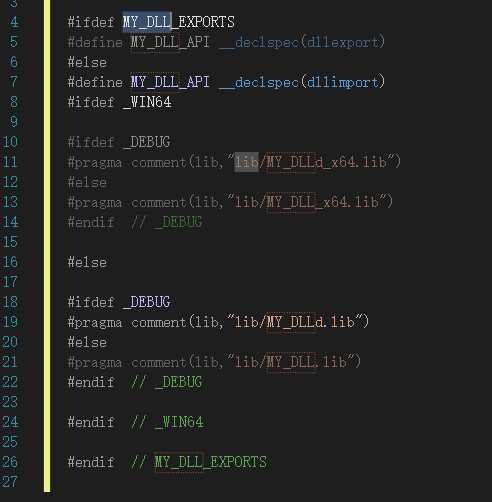Click line number 23 in the gutter
Image resolution: width=492 pixels, height=502 pixels.
coord(10,402)
